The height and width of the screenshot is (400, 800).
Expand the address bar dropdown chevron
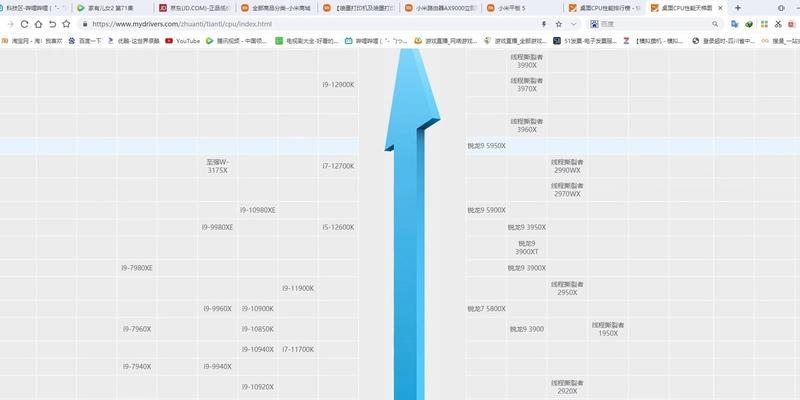pos(573,24)
